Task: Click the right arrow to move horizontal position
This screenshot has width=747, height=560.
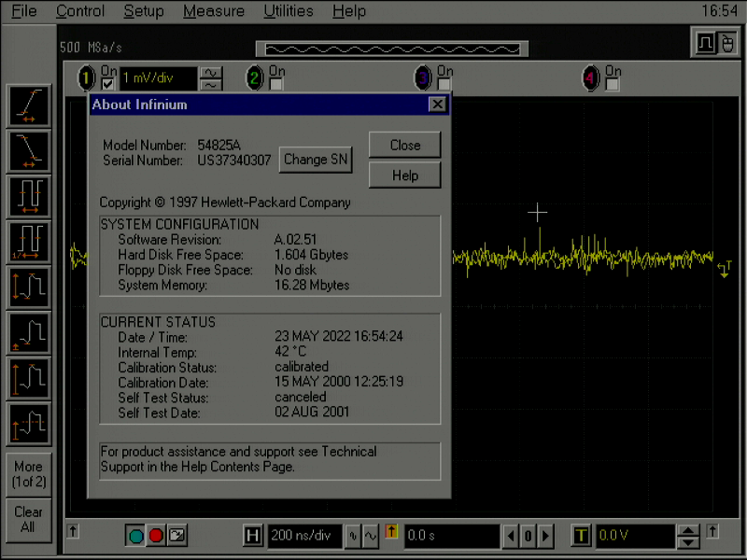Action: coord(544,536)
